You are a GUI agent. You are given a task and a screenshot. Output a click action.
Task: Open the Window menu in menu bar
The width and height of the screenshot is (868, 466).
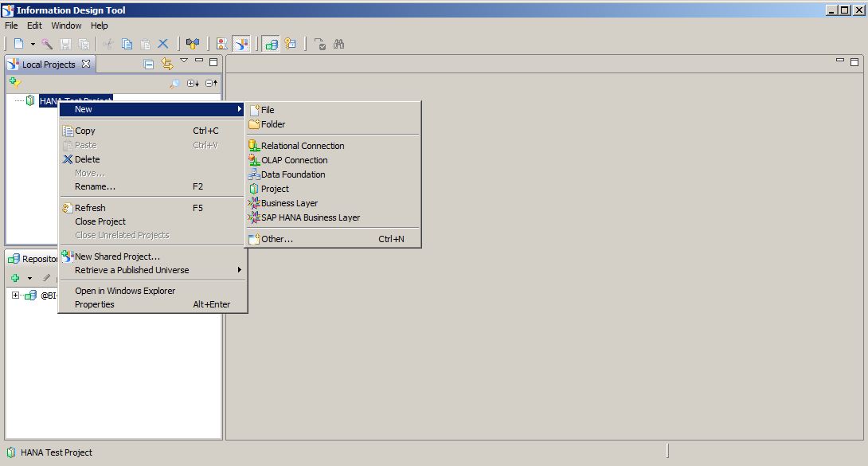66,25
